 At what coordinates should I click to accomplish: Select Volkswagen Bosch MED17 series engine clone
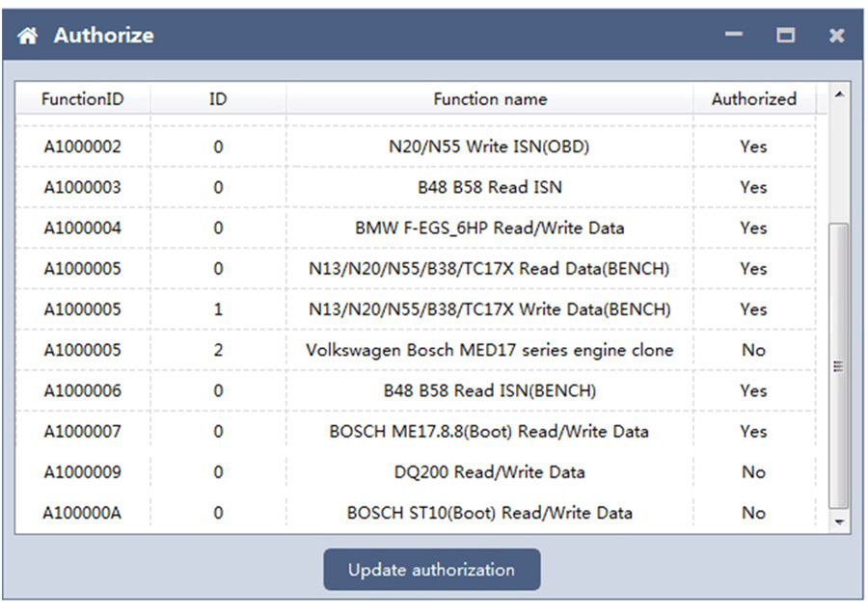(x=417, y=350)
